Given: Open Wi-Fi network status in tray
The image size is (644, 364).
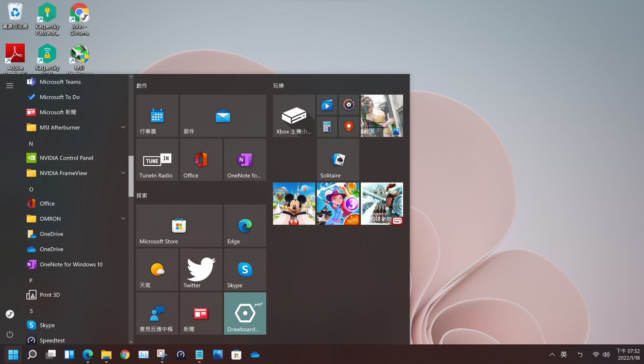Looking at the screenshot, I should point(596,355).
